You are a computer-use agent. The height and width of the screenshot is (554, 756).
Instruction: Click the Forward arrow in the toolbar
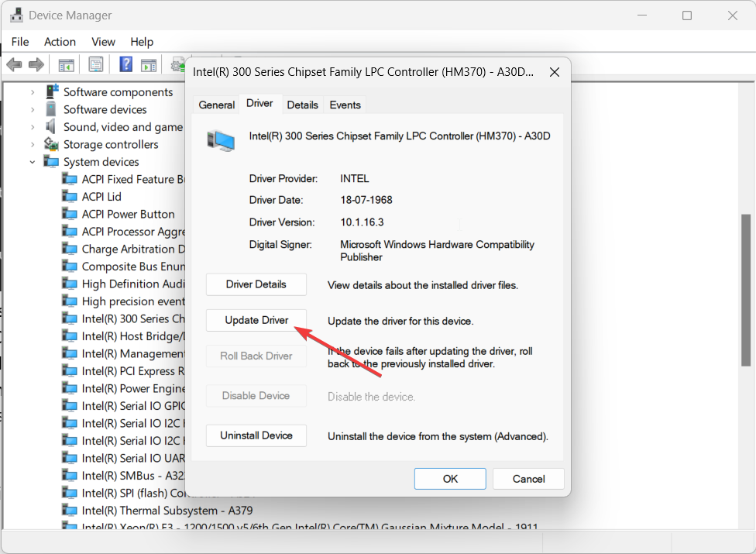(x=36, y=64)
